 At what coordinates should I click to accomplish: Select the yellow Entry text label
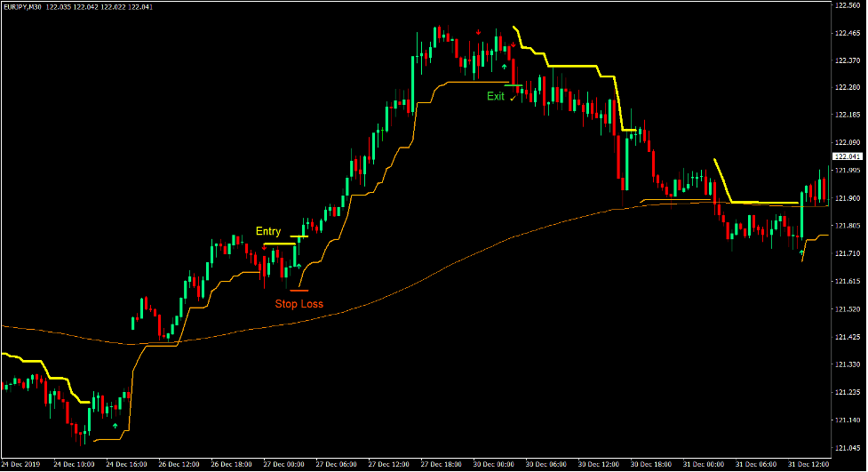coord(268,231)
